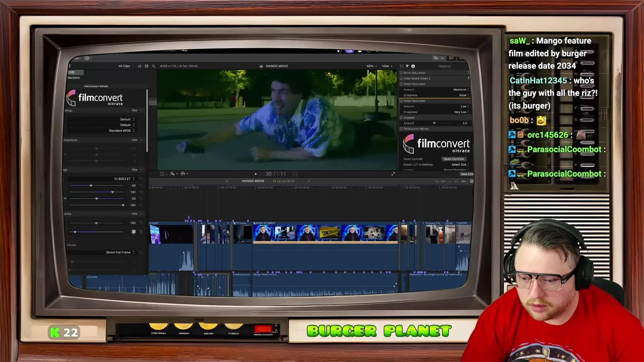Screen dimensions: 644x362
Task: Reset the slider valued 40
Action: point(141,186)
